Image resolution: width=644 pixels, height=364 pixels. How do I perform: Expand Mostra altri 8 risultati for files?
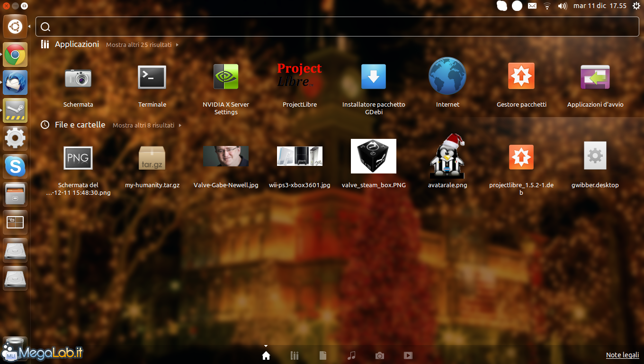click(147, 126)
